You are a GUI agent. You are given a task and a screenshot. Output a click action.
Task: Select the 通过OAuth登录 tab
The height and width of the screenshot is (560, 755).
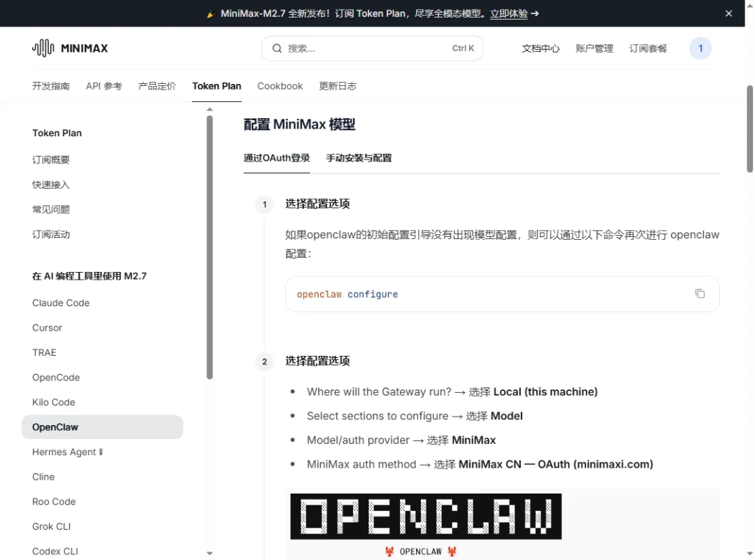(276, 158)
